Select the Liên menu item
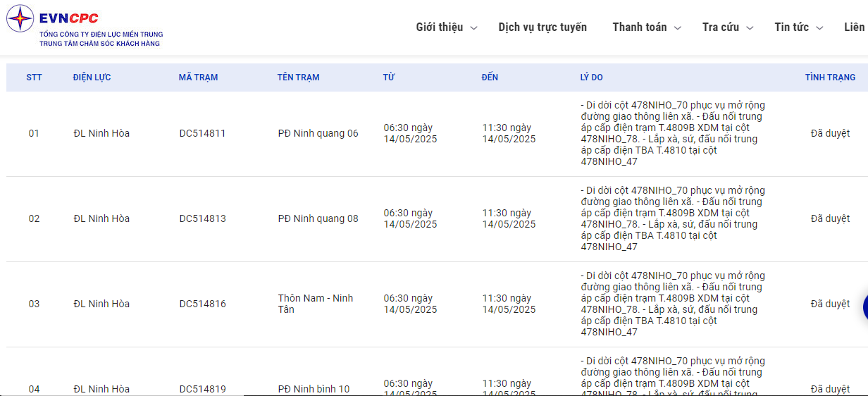The height and width of the screenshot is (396, 868). click(854, 27)
